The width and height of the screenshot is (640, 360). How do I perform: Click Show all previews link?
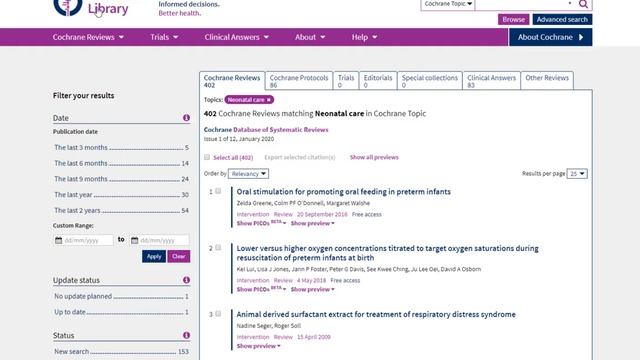pos(374,157)
